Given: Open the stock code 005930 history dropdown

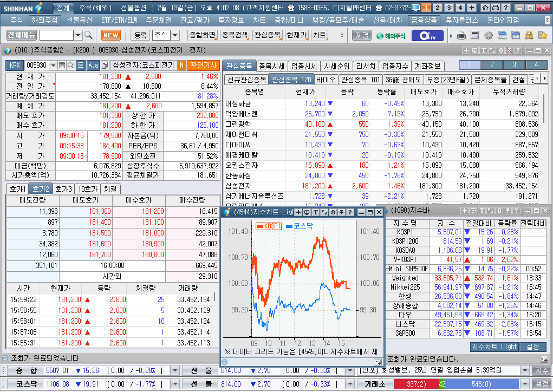Looking at the screenshot, I should (x=53, y=65).
